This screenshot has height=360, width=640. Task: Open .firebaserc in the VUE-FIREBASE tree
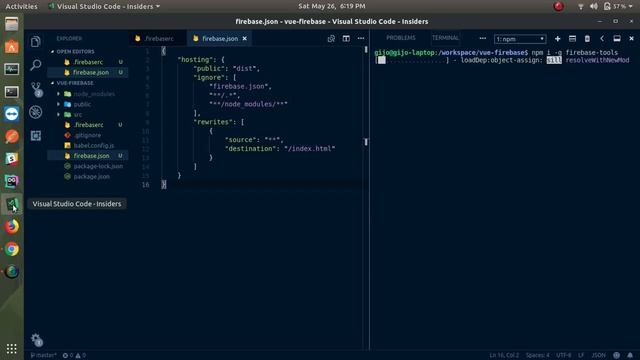point(88,125)
